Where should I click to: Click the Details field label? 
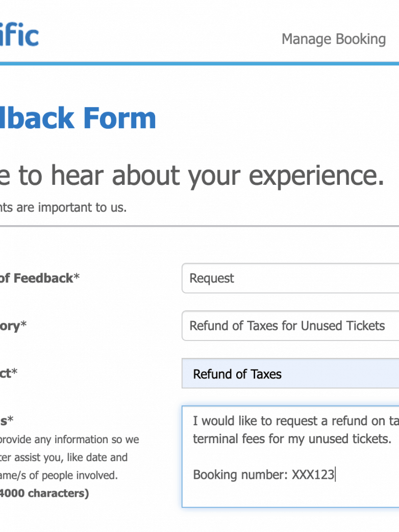click(x=7, y=421)
